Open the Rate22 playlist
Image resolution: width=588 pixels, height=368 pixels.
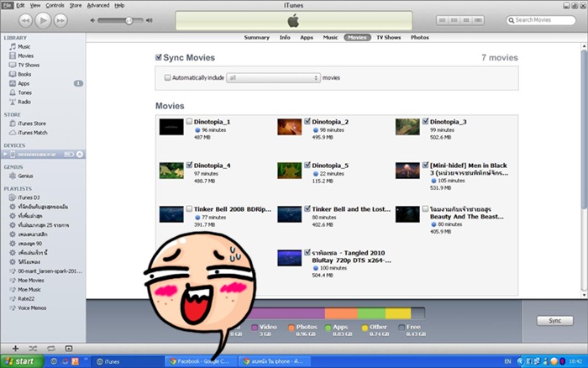[x=26, y=298]
